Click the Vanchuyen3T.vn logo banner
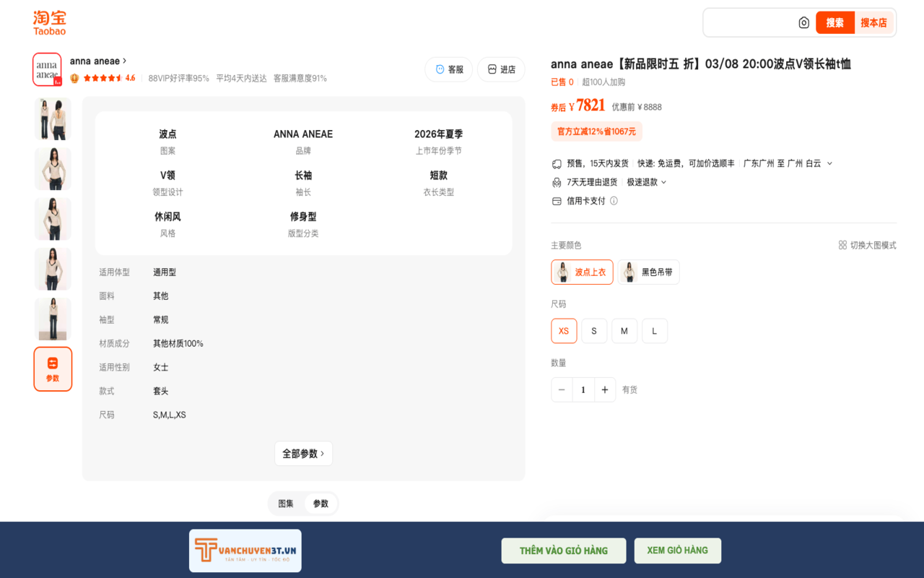 pyautogui.click(x=245, y=551)
